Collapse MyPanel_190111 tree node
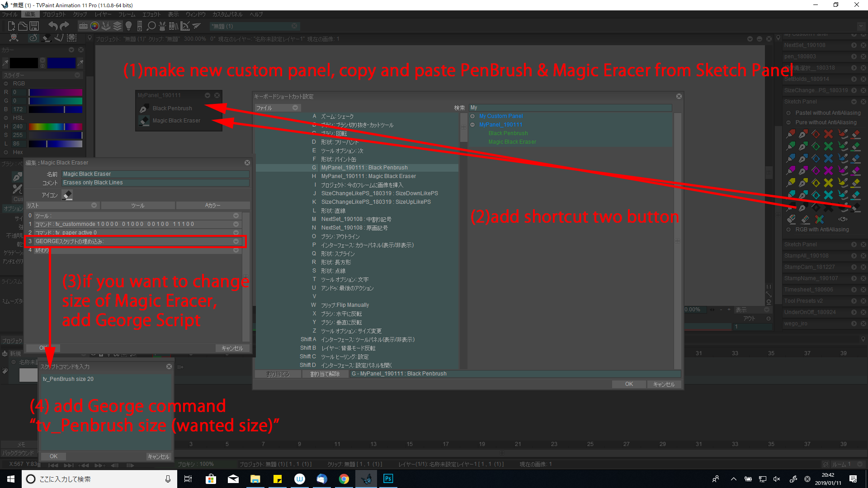 coord(472,125)
